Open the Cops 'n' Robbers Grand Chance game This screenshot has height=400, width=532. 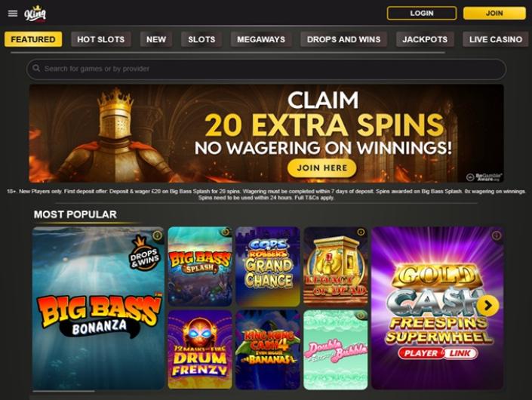[x=268, y=266]
